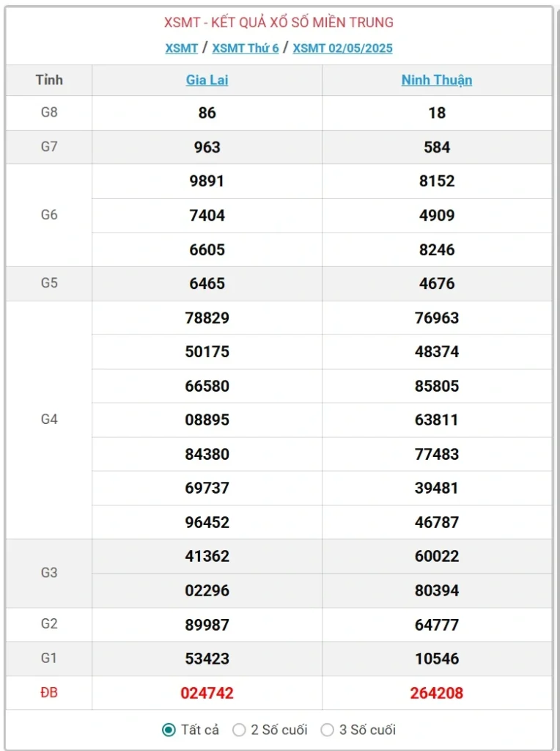Click the G4 row label
The height and width of the screenshot is (751, 560).
pos(49,420)
